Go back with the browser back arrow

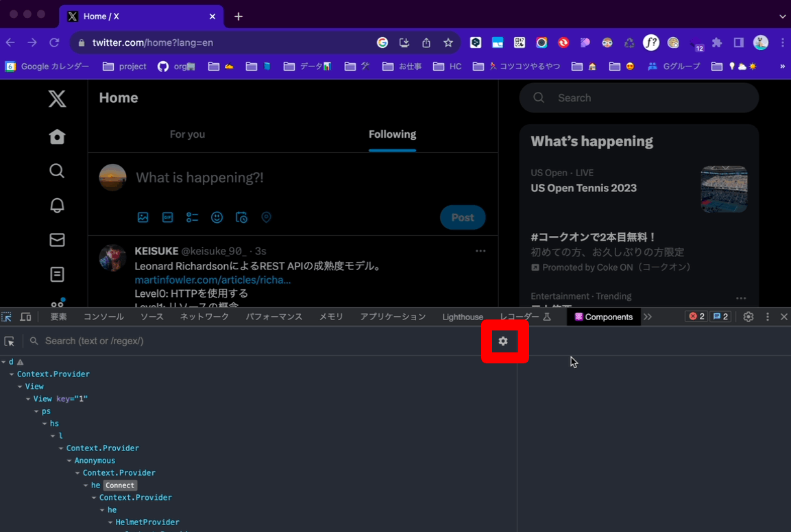tap(10, 43)
